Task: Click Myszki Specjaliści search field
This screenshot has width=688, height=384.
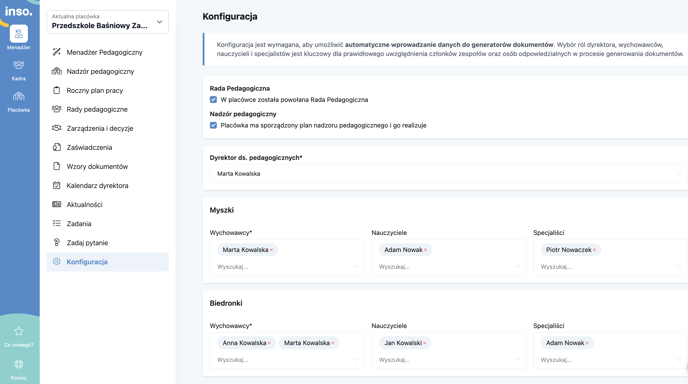Action: (x=606, y=266)
